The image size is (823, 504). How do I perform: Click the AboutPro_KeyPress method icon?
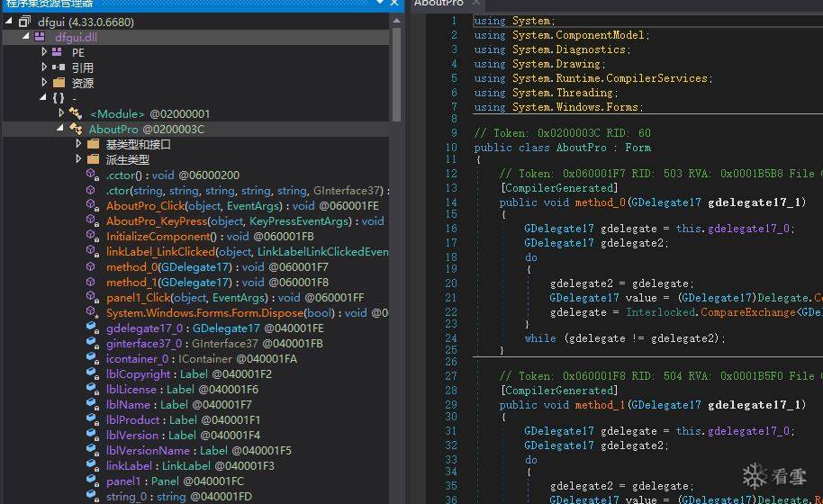point(93,220)
